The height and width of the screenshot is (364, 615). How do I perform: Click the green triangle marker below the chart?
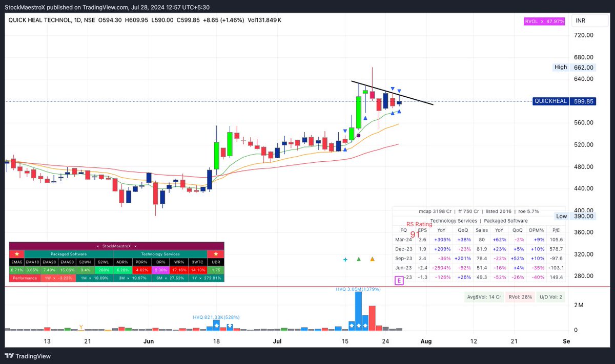(x=359, y=260)
